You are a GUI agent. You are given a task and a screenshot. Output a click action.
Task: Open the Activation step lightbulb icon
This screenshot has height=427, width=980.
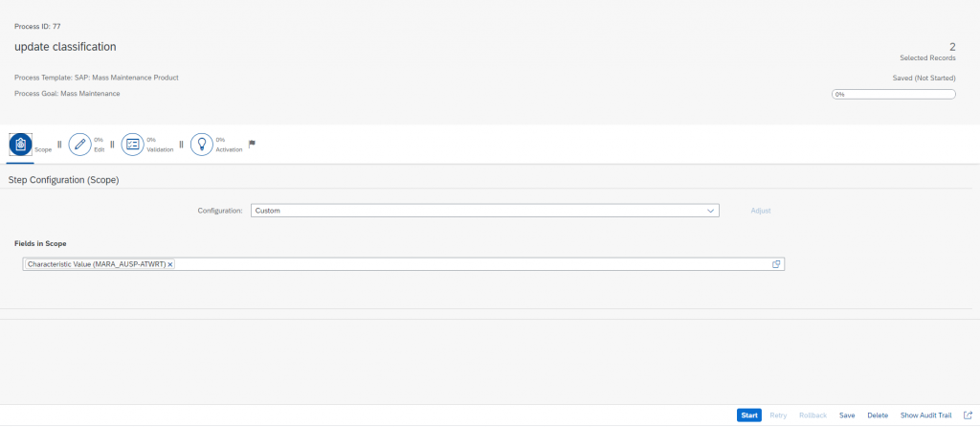202,145
